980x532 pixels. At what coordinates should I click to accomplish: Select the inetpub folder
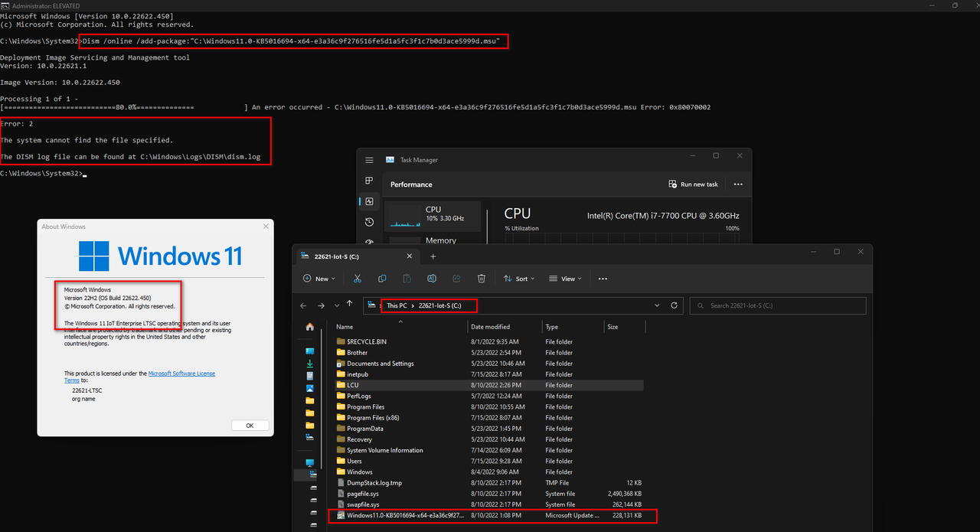pos(489,374)
